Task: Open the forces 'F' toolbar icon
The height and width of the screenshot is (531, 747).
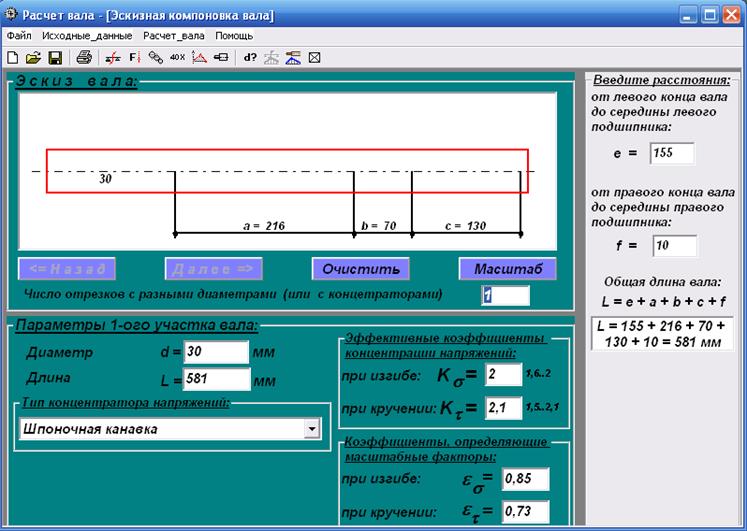Action: tap(135, 58)
